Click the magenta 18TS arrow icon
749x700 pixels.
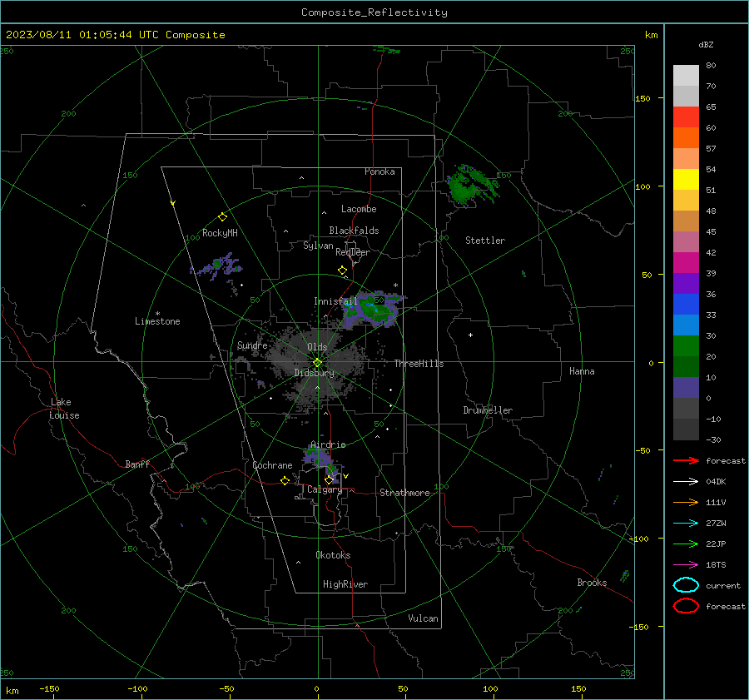[x=686, y=565]
